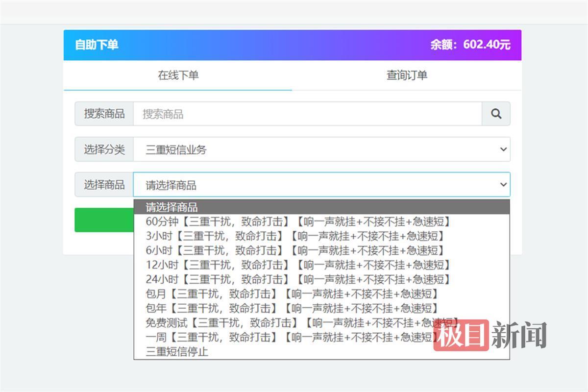Select the 三重短信停止 option
The width and height of the screenshot is (588, 392).
[x=177, y=351]
